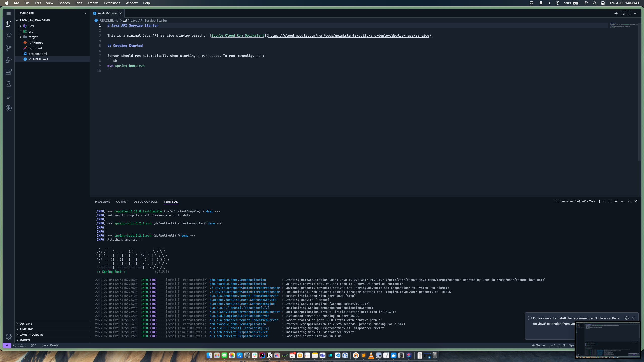Image resolution: width=644 pixels, height=362 pixels.
Task: Open the lightning bolt activity bar view
Action: [x=9, y=108]
